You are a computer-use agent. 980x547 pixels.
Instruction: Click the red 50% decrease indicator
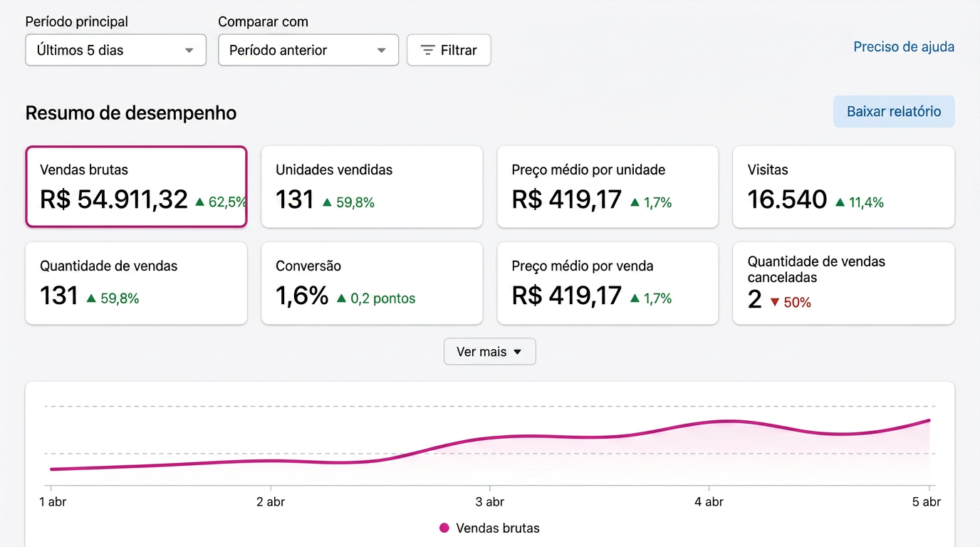791,303
